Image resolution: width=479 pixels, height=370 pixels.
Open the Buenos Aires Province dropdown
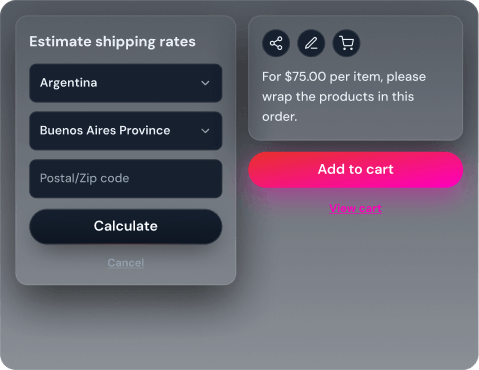click(x=126, y=131)
